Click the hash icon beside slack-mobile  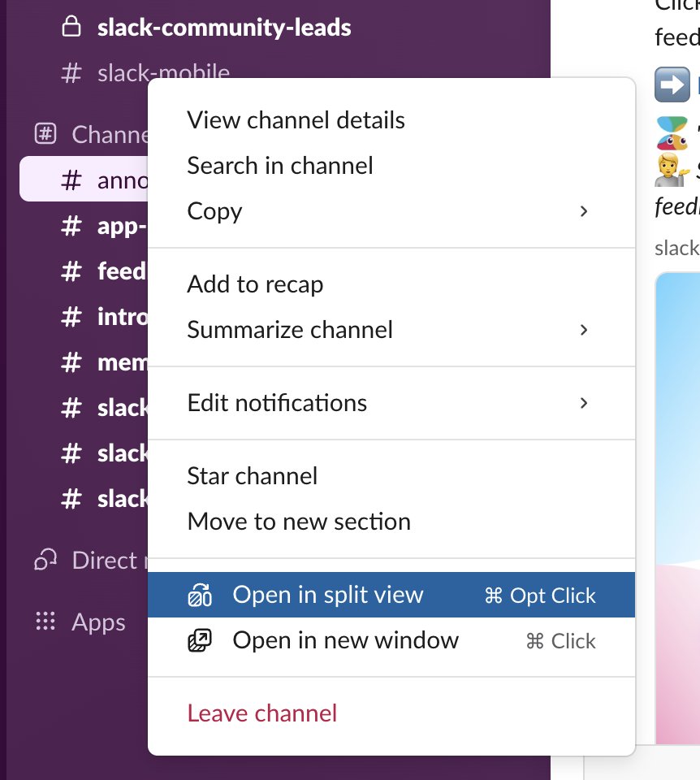[x=71, y=73]
